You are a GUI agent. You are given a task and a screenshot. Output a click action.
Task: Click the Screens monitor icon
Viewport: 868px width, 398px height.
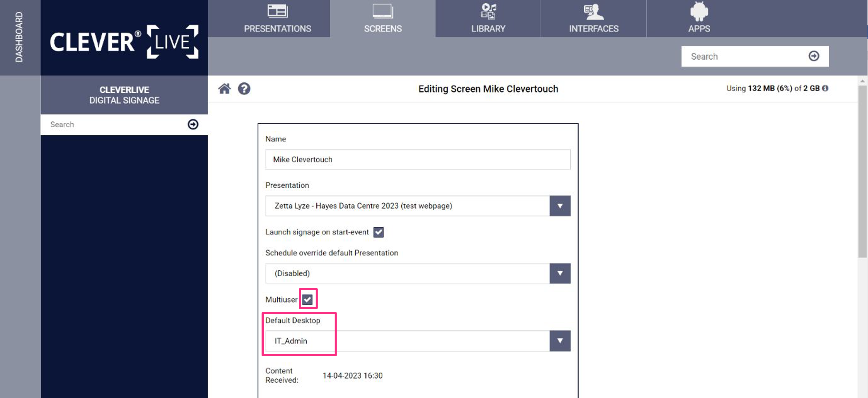(383, 11)
